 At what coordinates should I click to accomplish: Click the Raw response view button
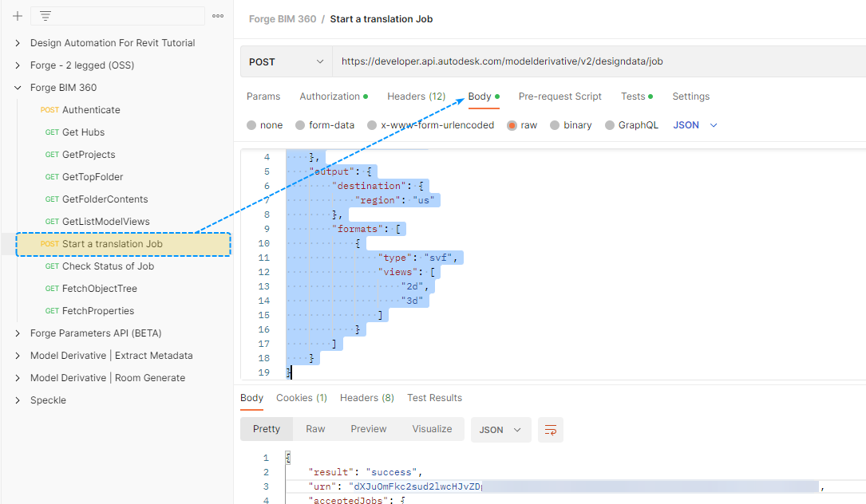[x=315, y=429]
